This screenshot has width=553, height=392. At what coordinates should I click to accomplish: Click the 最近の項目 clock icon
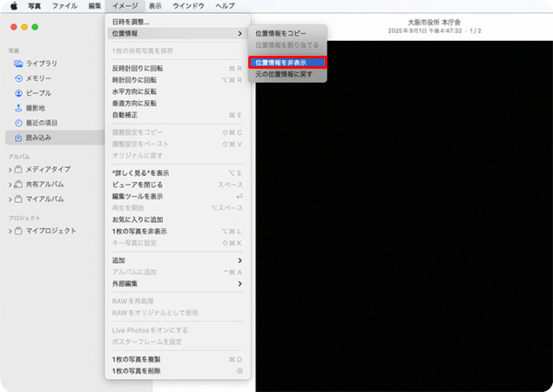click(18, 123)
